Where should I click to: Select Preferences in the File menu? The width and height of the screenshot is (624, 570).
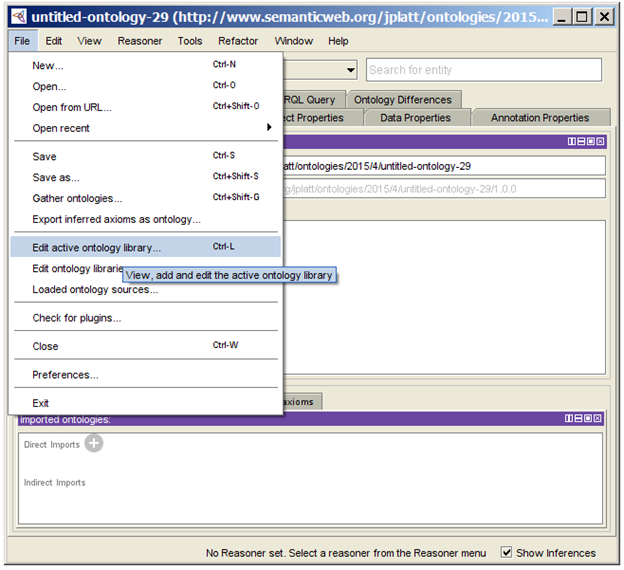[65, 375]
